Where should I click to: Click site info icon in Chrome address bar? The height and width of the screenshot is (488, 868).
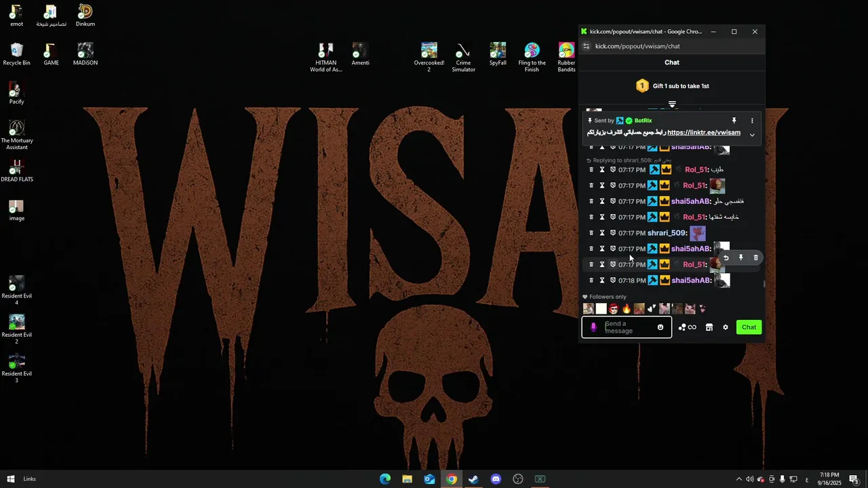pos(587,46)
